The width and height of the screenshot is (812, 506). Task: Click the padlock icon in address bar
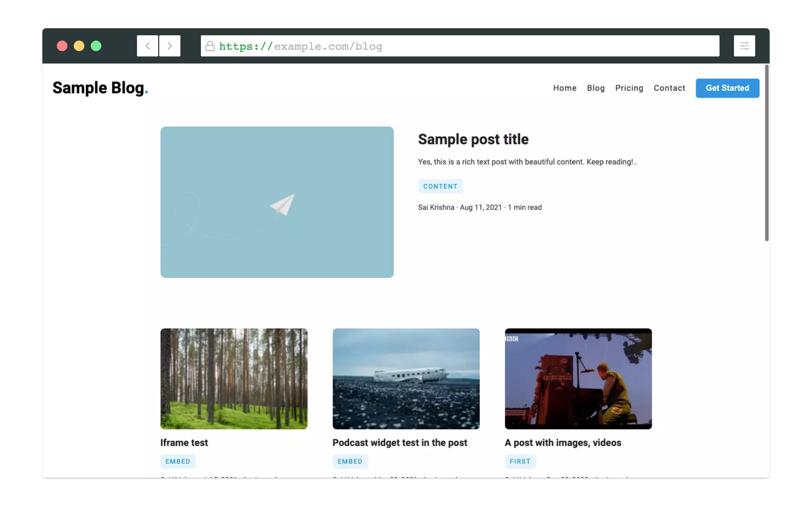pyautogui.click(x=210, y=46)
